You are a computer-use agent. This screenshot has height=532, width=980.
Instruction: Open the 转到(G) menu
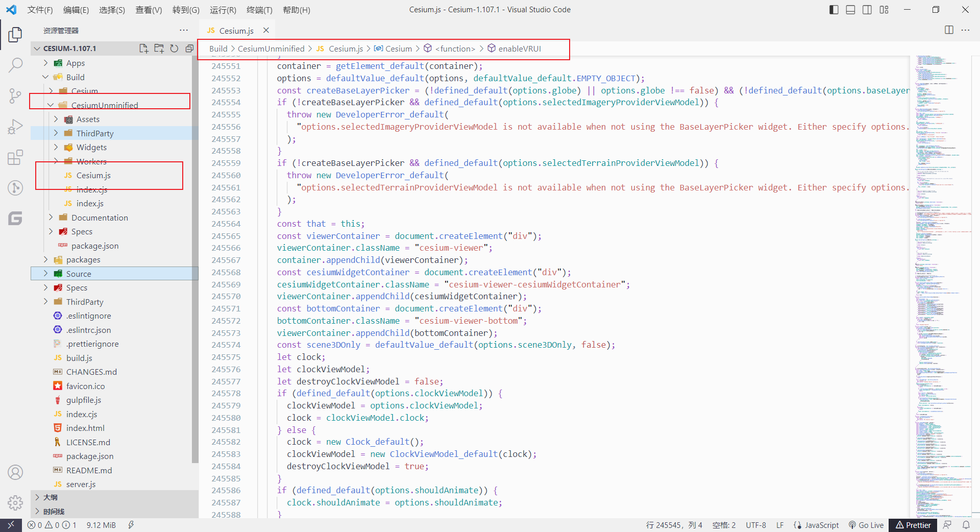[186, 10]
